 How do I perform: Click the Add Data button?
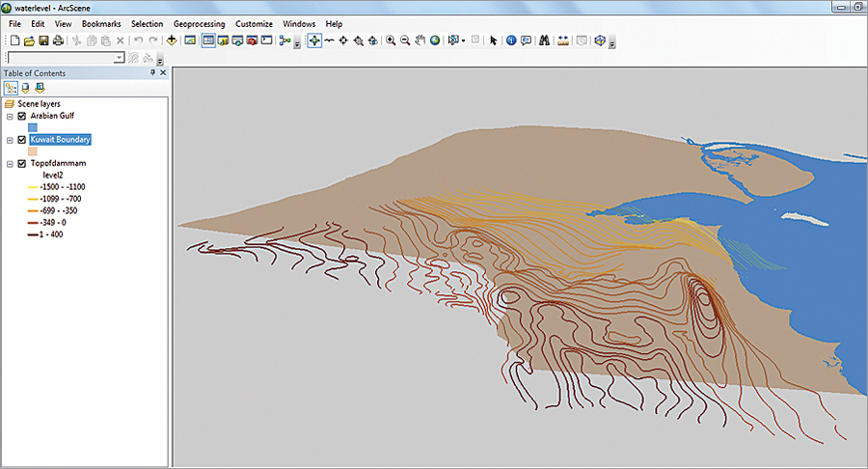172,41
